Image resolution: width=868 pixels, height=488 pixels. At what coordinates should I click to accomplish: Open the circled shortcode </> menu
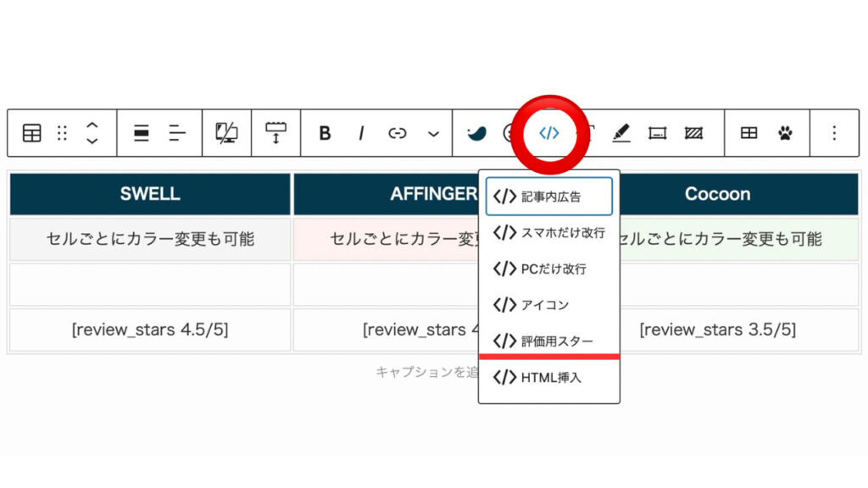point(549,133)
